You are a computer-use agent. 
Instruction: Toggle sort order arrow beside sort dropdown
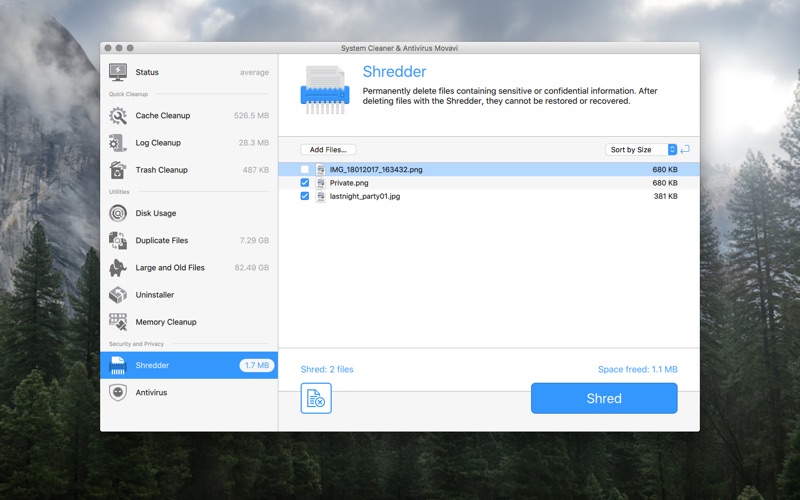pos(685,149)
